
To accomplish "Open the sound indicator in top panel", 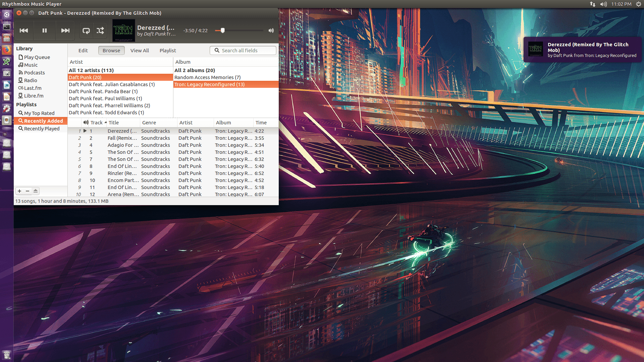I will 603,4.
